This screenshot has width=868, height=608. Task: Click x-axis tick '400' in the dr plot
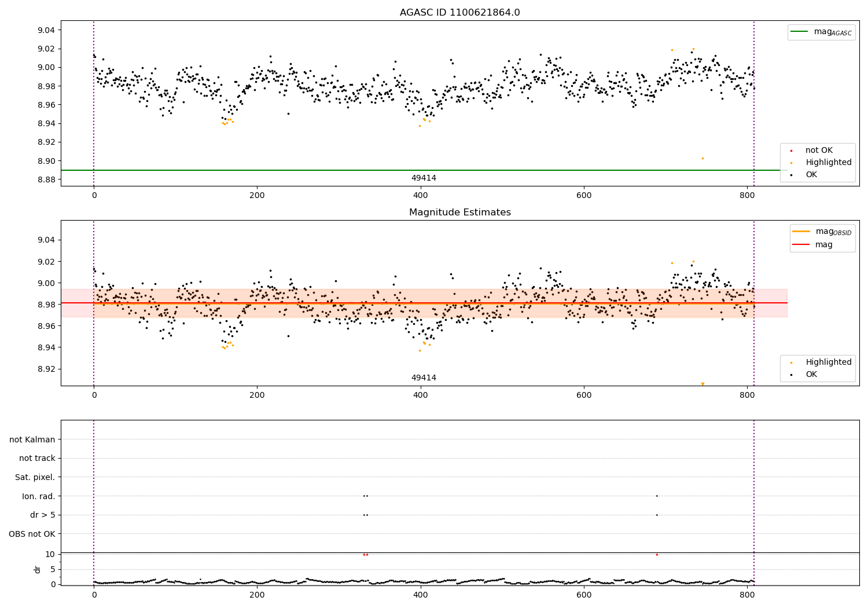pos(421,594)
